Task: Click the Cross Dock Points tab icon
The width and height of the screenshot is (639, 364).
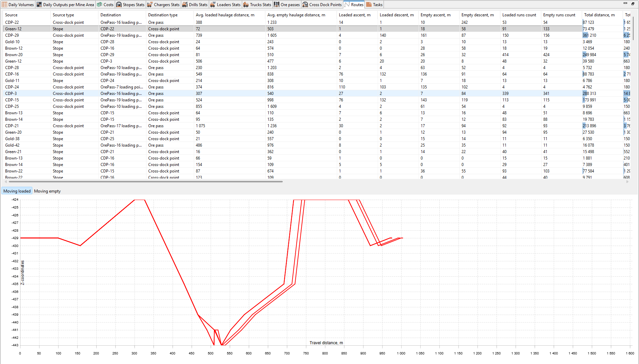Action: [305, 4]
